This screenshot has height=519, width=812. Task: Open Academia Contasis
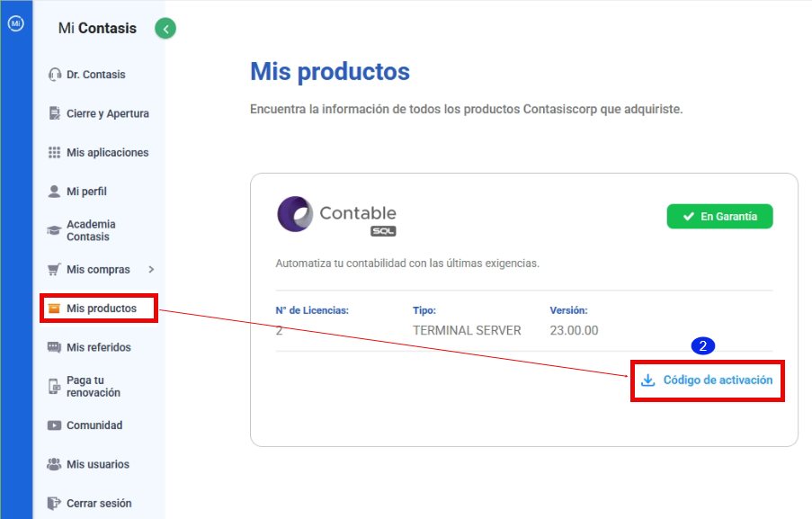pyautogui.click(x=91, y=230)
